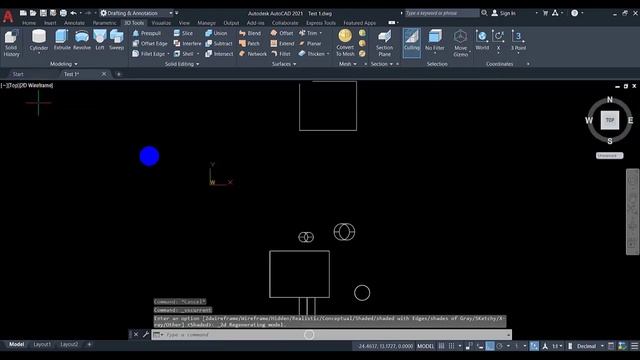Click the Convert To Mesh button
The image size is (640, 360).
[345, 43]
